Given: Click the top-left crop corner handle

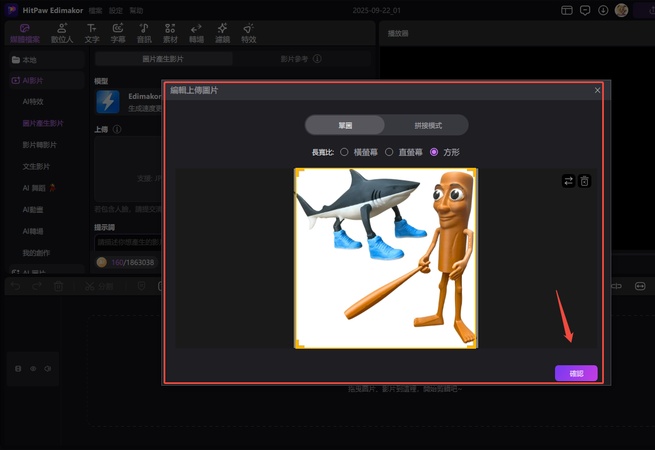Looking at the screenshot, I should [x=299, y=173].
